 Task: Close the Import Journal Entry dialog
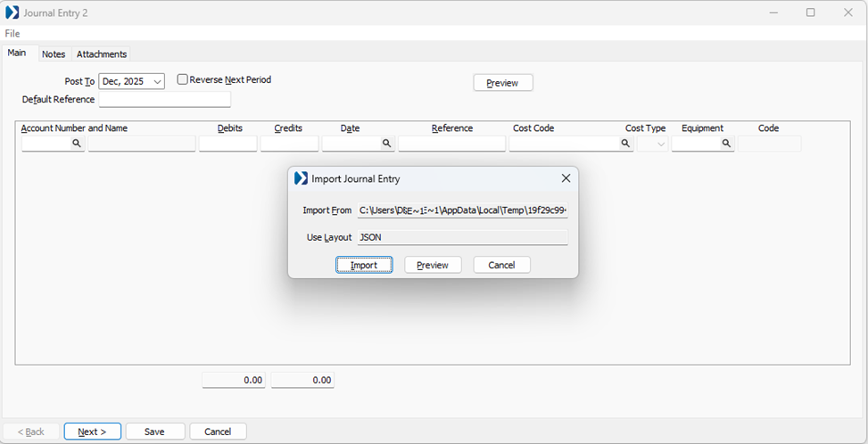tap(566, 178)
